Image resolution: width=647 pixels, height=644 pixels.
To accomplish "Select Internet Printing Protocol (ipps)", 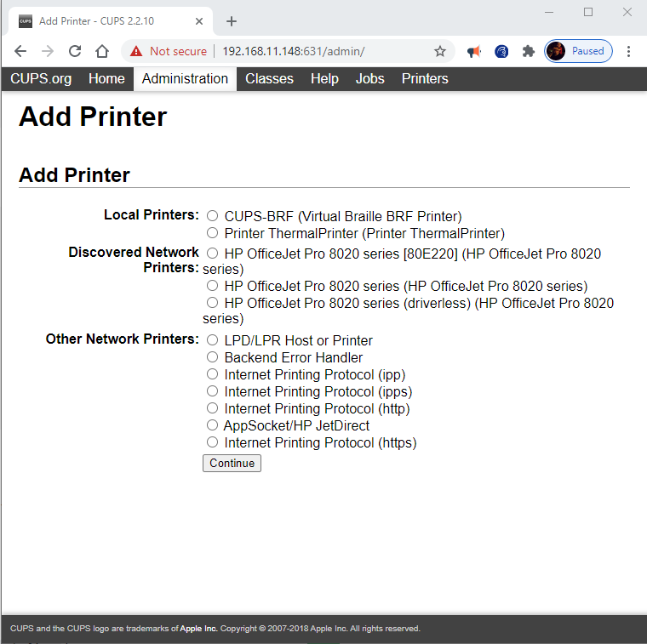I will click(x=212, y=390).
